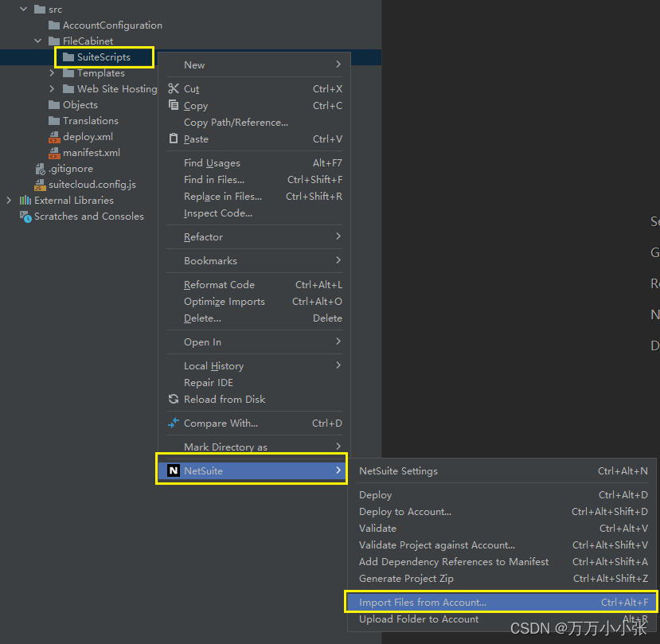Collapse the FileCabinet folder arrow
Image resolution: width=660 pixels, height=644 pixels.
[x=38, y=41]
